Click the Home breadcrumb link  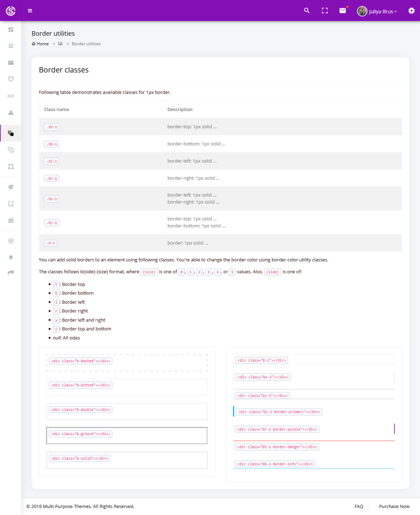40,44
